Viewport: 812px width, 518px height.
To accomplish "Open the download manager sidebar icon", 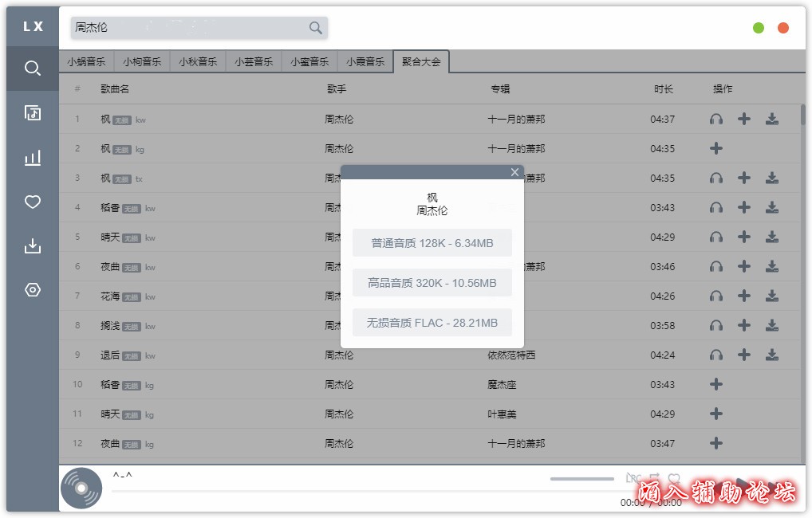I will 32,246.
